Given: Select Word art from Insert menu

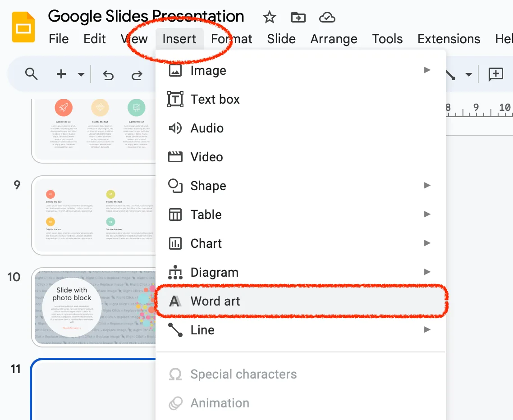Looking at the screenshot, I should 300,301.
